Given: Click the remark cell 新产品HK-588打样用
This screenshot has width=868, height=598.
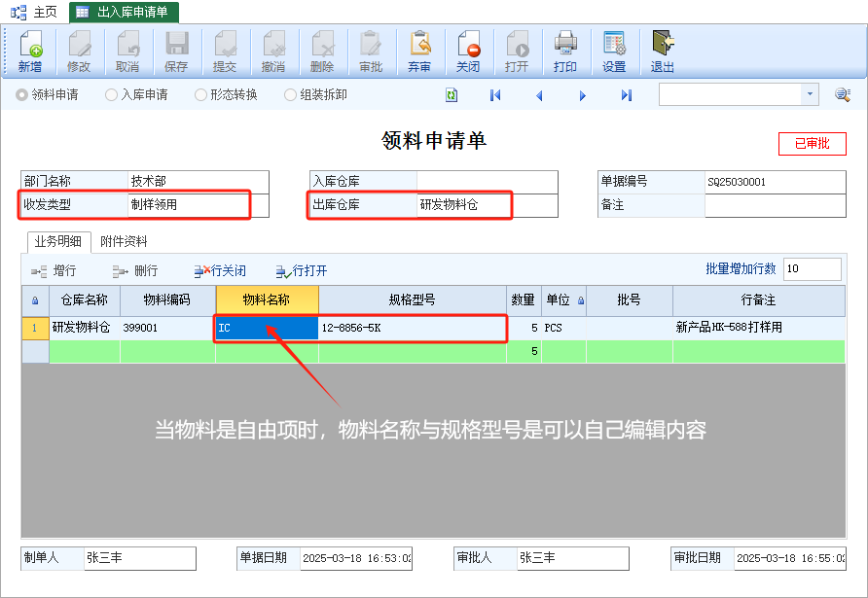Looking at the screenshot, I should pyautogui.click(x=759, y=328).
